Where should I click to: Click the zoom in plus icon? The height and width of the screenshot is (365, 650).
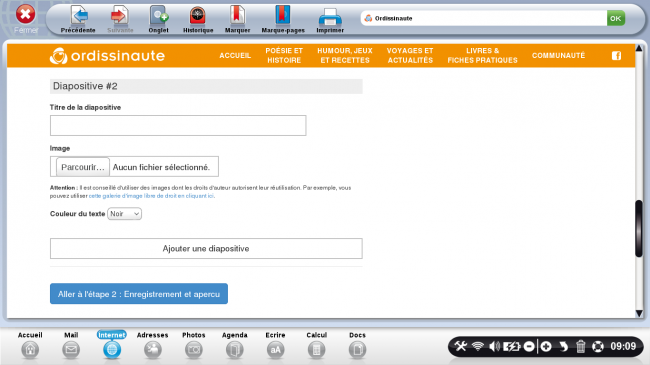pyautogui.click(x=546, y=346)
